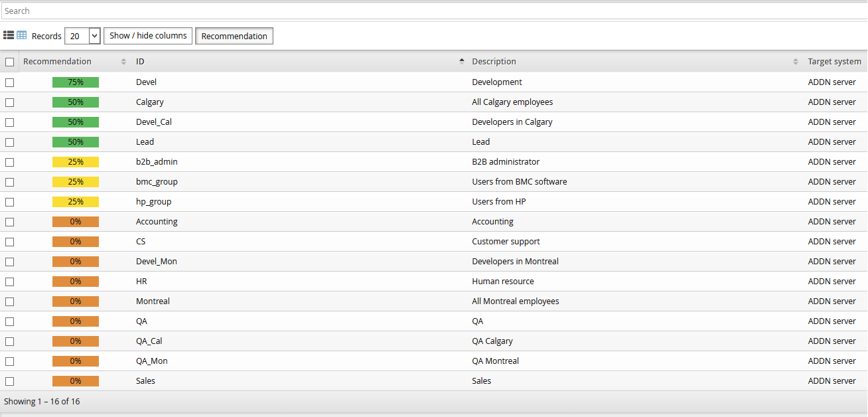Click sort arrows on Recommendation column
Screen dimensions: 868x417
[123, 62]
